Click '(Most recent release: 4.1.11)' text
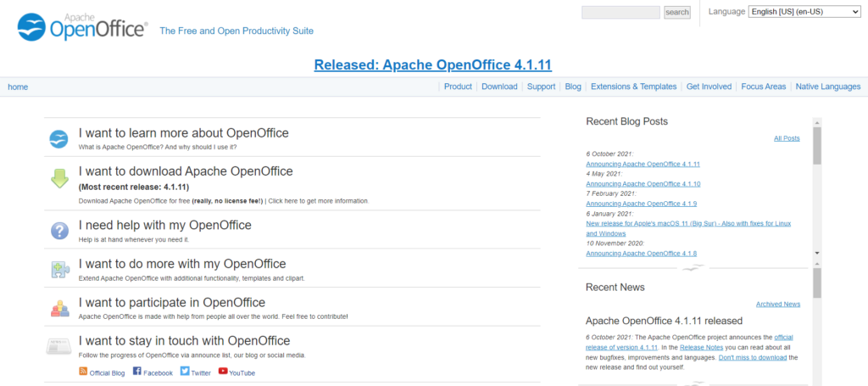This screenshot has width=868, height=386. coord(133,187)
